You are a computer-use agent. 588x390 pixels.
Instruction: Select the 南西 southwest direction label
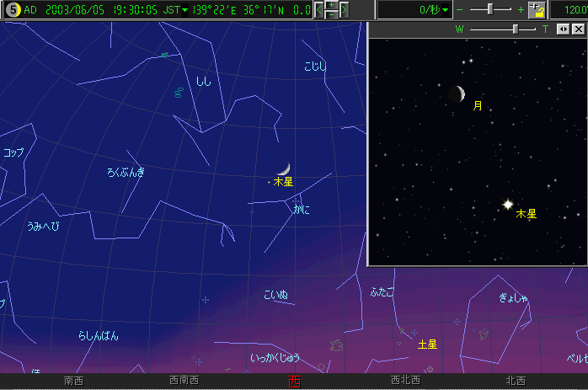click(73, 382)
